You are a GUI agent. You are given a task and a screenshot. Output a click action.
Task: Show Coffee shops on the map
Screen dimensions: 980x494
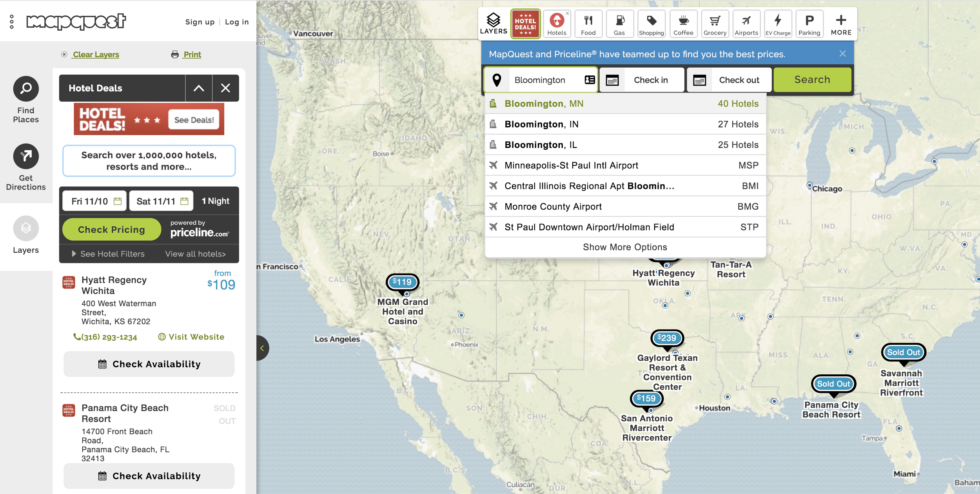(x=683, y=24)
